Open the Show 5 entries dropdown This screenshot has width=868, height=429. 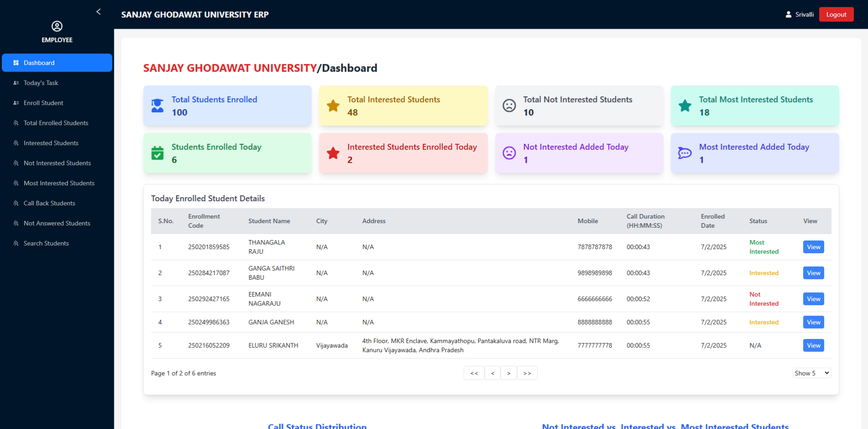pos(812,373)
